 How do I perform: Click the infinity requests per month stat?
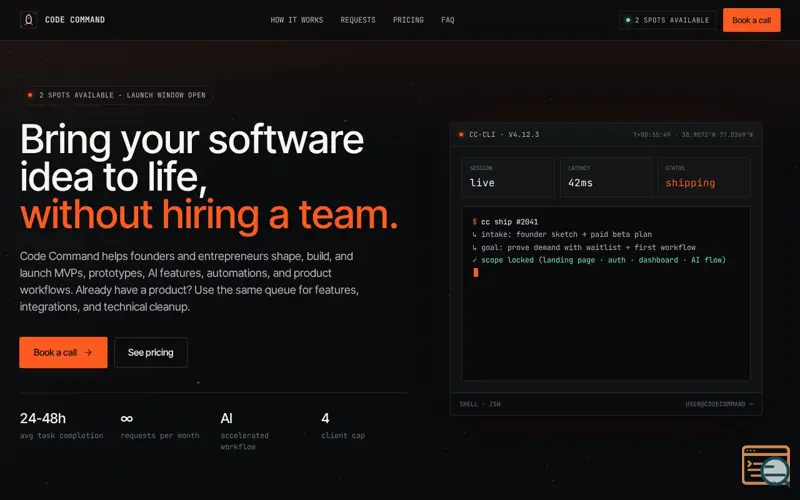(160, 426)
